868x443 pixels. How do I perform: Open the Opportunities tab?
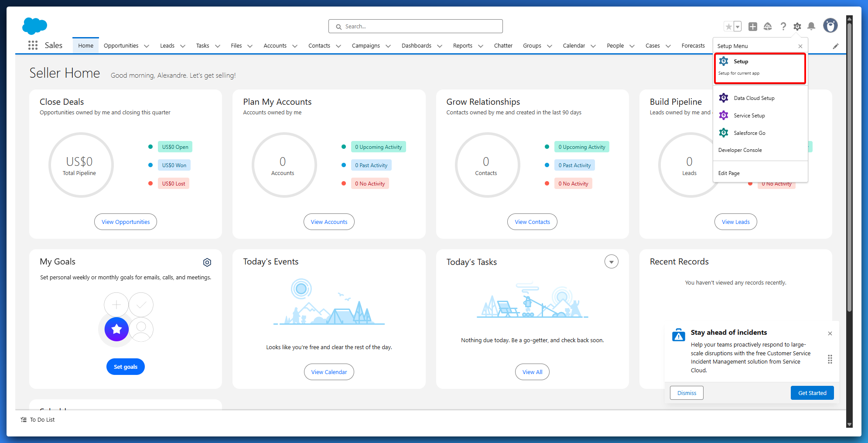point(121,46)
